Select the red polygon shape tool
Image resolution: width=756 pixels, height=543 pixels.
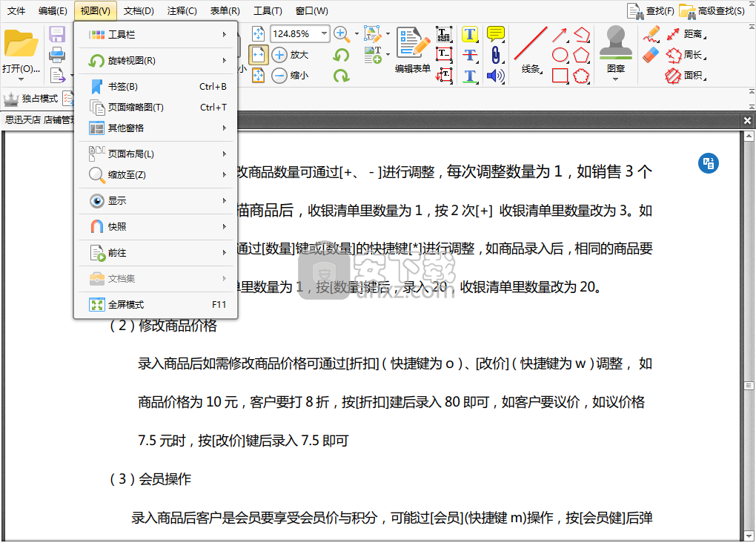(x=582, y=55)
